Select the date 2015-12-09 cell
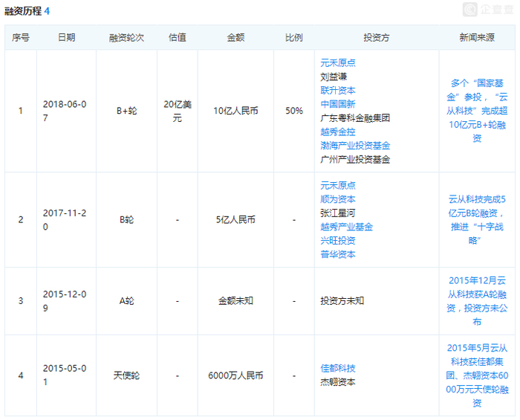 [x=65, y=301]
